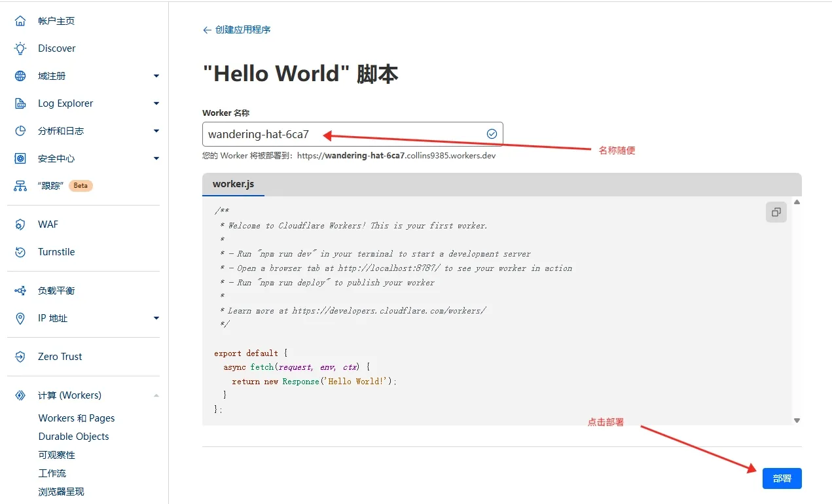Click the domain registration globe icon
Screen dimensions: 832x504
(20, 76)
